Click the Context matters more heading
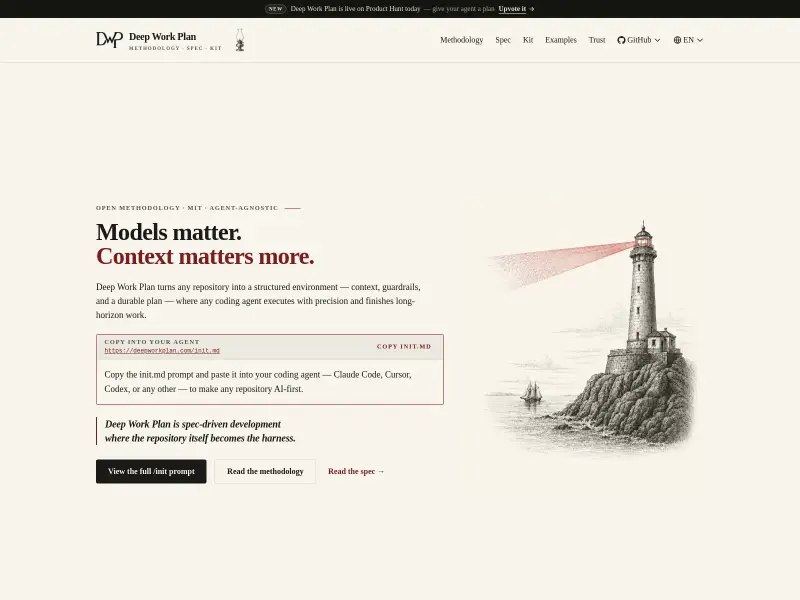Screen dimensions: 800x600 point(205,257)
